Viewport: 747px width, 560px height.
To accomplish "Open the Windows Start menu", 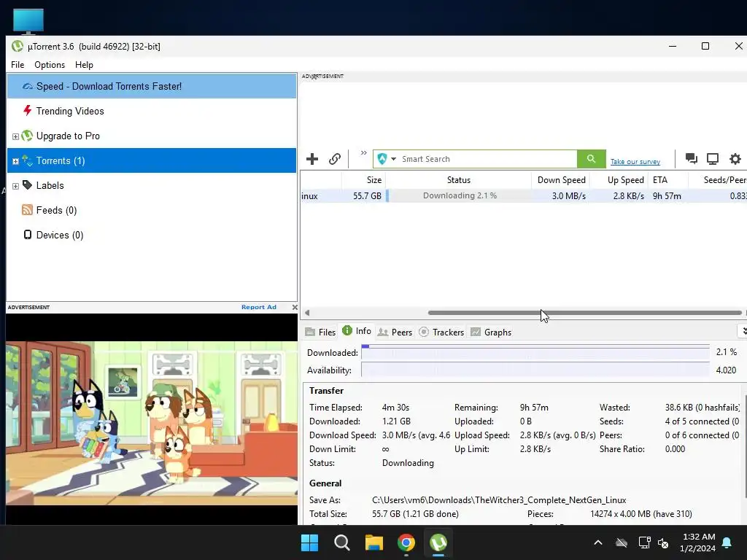I will pyautogui.click(x=309, y=542).
